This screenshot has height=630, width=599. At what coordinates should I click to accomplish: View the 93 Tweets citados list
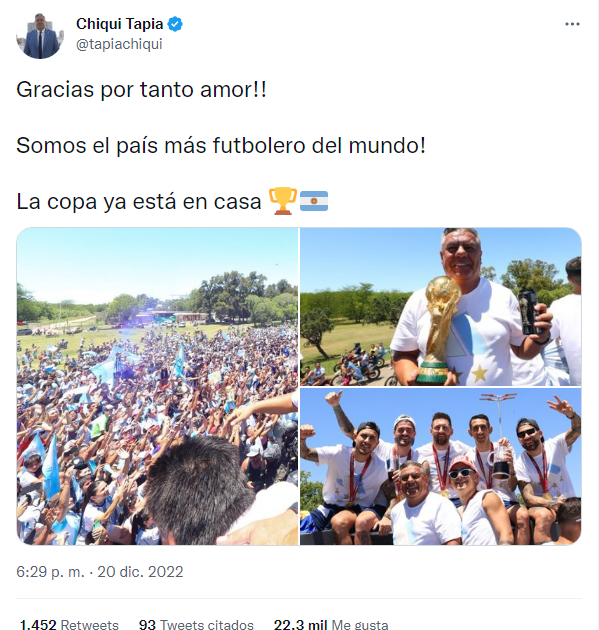click(x=196, y=624)
